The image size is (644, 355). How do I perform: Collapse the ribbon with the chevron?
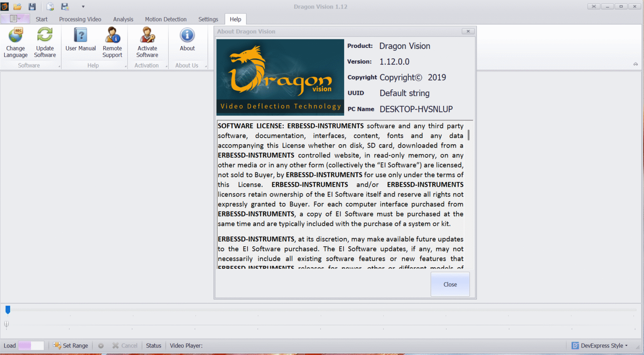coord(636,64)
